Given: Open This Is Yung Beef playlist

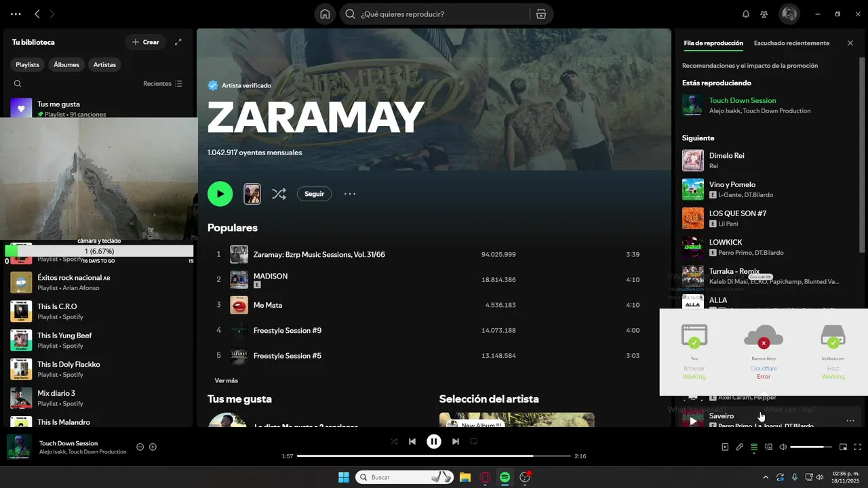Looking at the screenshot, I should (98, 340).
